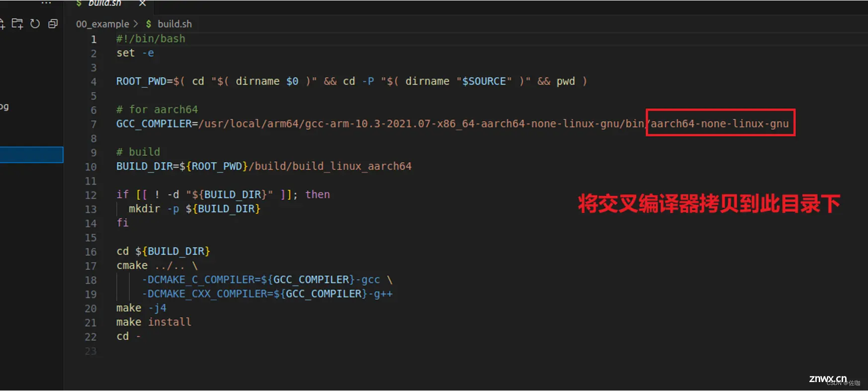Click the 00_example breadcrumb folder

click(x=102, y=24)
